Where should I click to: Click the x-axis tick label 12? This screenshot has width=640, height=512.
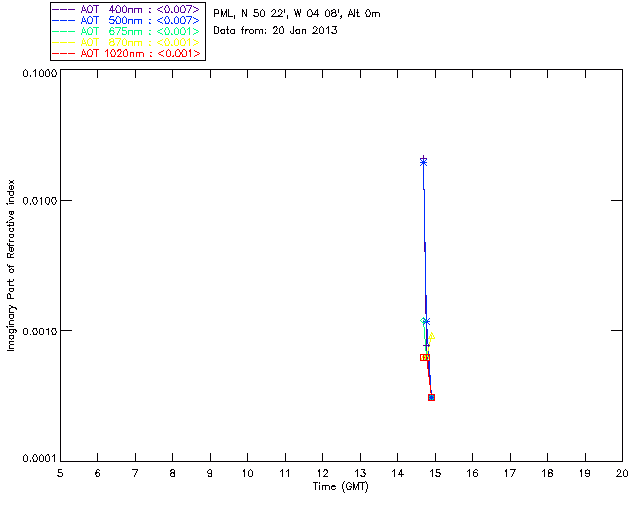[322, 473]
